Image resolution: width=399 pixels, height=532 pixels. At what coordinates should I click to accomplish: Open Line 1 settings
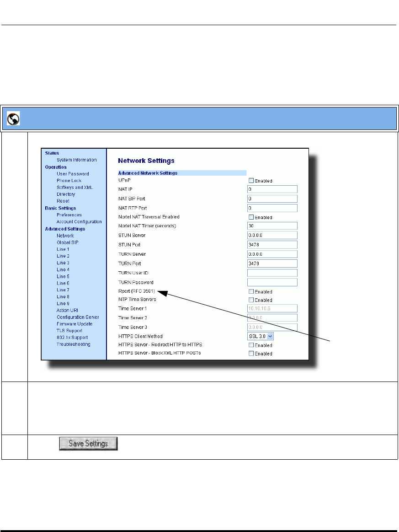63,249
